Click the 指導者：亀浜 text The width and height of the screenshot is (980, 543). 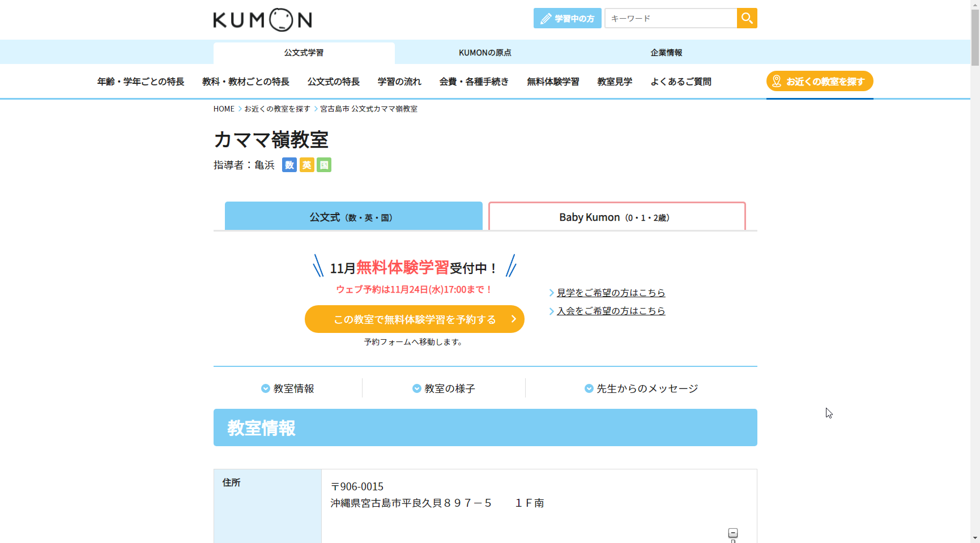[244, 165]
